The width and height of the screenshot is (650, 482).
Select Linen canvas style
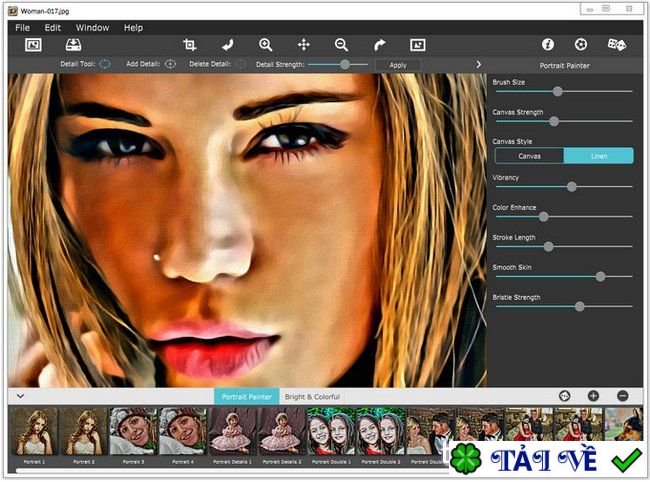pyautogui.click(x=598, y=155)
